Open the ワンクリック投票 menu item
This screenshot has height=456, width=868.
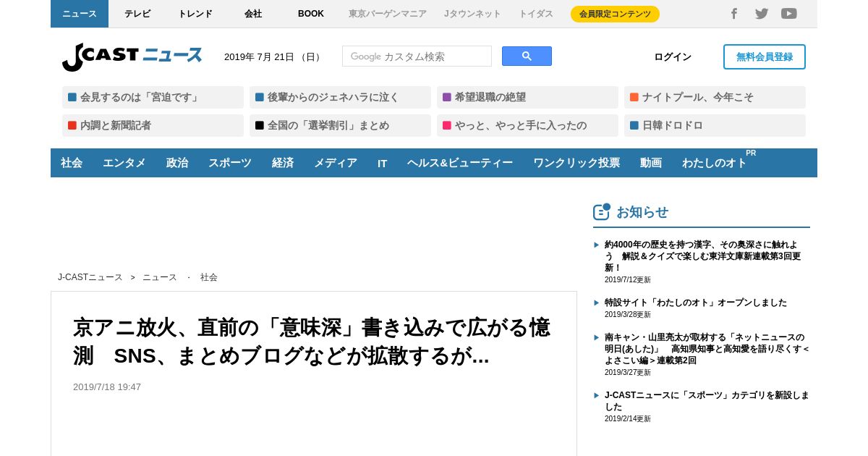point(576,163)
